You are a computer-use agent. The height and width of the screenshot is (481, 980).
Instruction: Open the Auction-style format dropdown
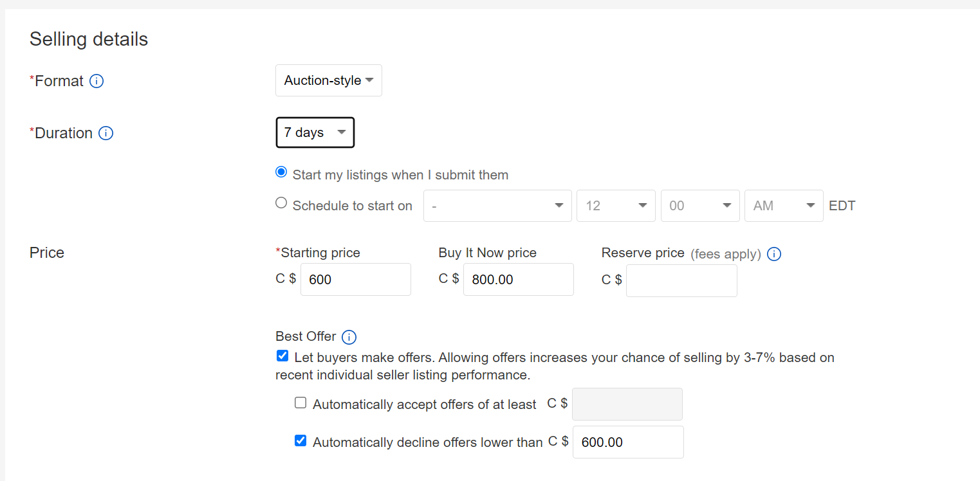(x=329, y=80)
